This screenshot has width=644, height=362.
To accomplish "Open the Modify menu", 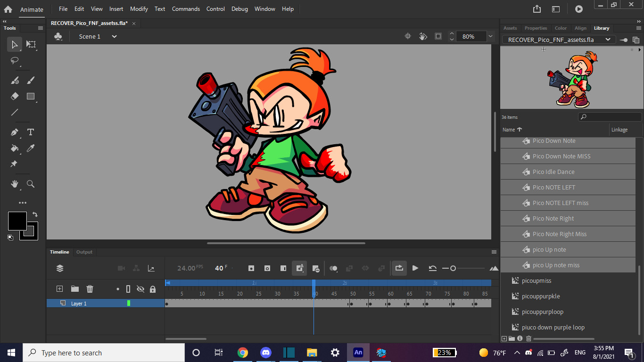I will tap(139, 9).
